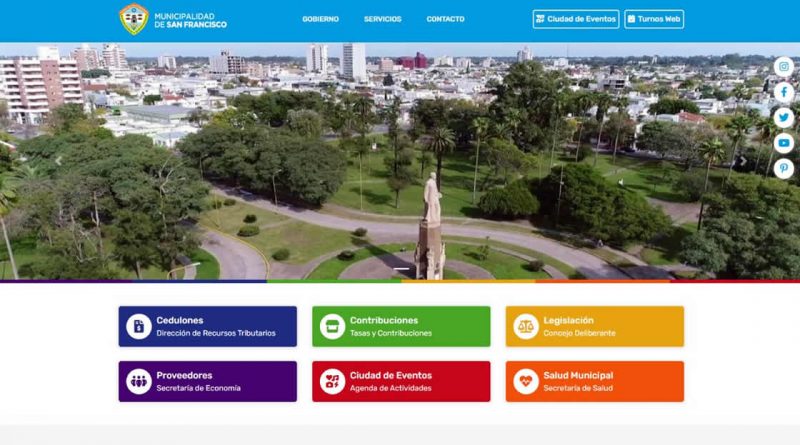Screen dimensions: 800x445
Task: Click the Cedulones document icon
Action: point(139,327)
